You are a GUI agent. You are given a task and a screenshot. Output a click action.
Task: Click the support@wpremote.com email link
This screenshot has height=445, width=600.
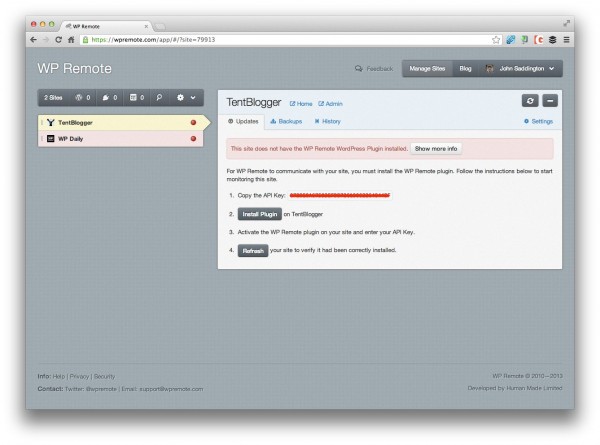pos(171,389)
